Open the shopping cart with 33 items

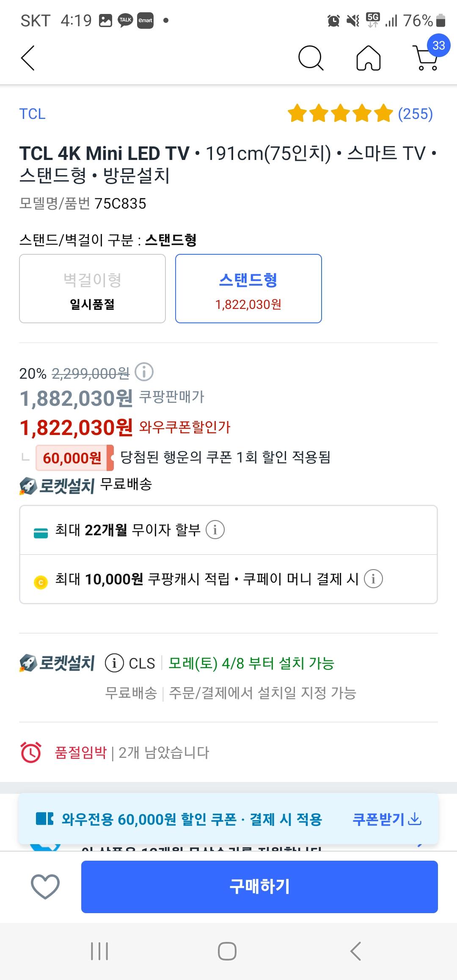(427, 57)
